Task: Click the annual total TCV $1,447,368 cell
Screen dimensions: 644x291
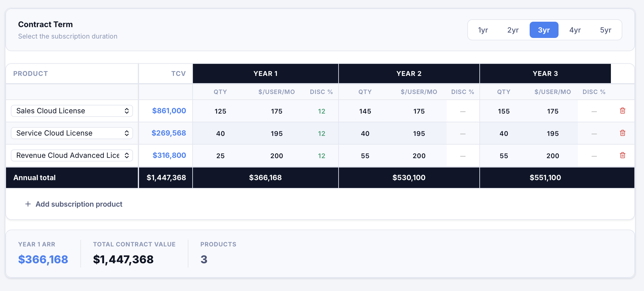Action: (x=166, y=177)
